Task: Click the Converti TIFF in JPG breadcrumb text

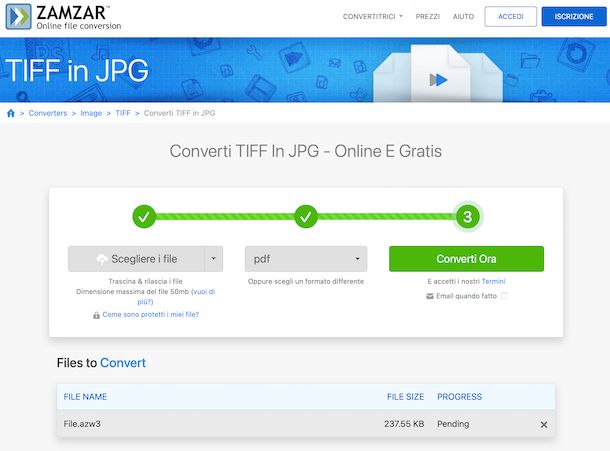Action: 179,113
